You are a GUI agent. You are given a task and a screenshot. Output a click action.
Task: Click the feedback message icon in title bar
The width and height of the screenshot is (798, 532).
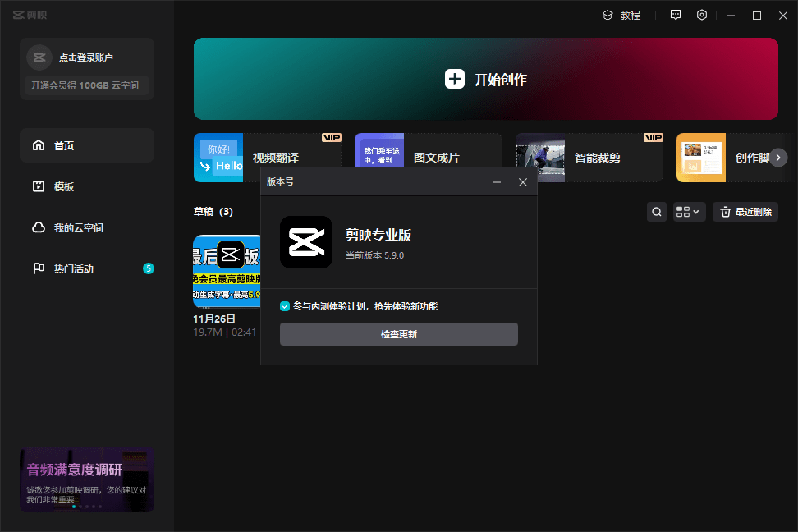676,15
